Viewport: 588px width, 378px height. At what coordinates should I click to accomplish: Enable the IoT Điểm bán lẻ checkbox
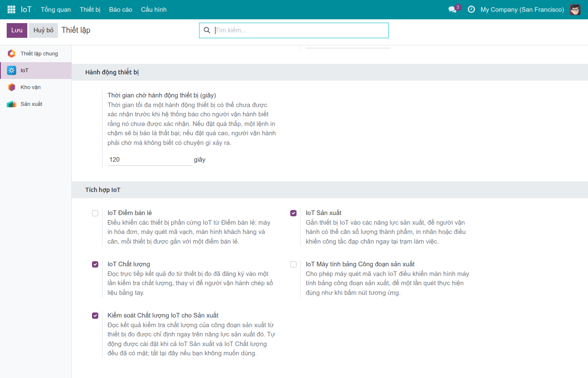point(95,213)
